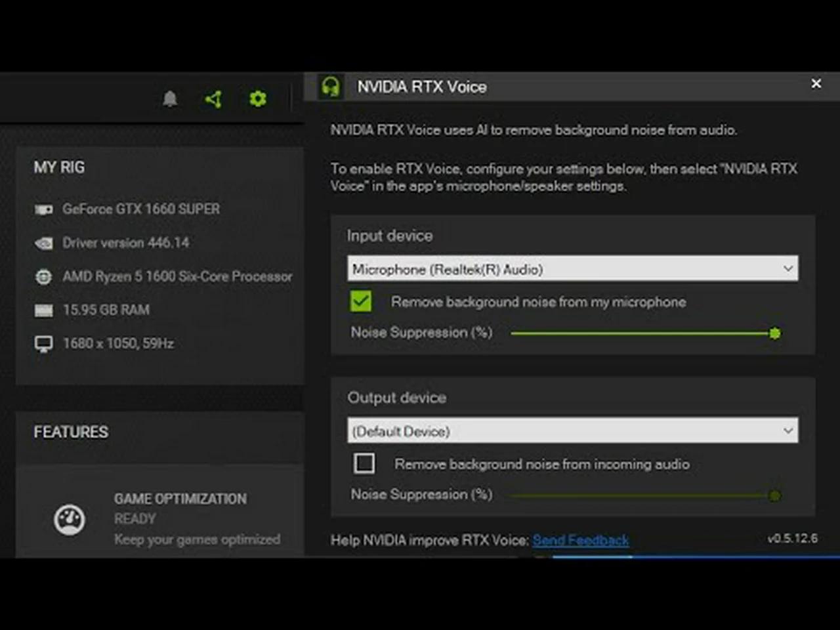
Task: Open the Input device microphone dropdown
Action: (x=572, y=269)
